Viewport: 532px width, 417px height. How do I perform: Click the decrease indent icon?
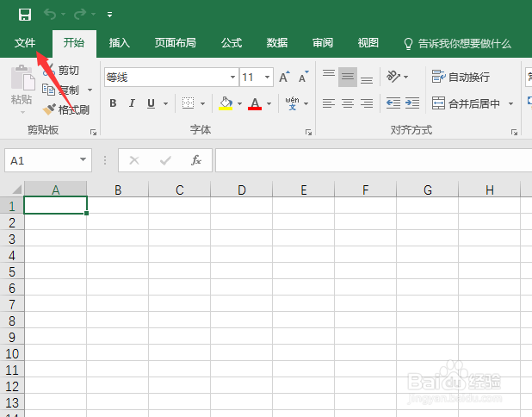(x=393, y=103)
